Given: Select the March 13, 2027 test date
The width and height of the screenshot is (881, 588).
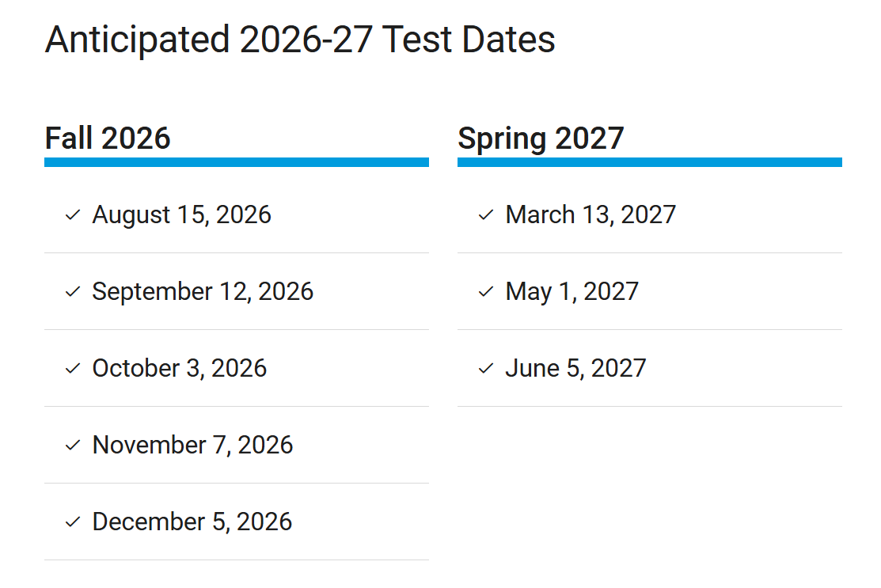Looking at the screenshot, I should pos(590,214).
